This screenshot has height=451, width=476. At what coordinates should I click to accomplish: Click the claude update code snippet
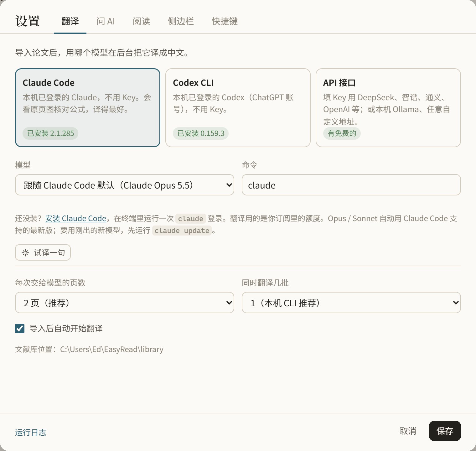click(x=182, y=231)
